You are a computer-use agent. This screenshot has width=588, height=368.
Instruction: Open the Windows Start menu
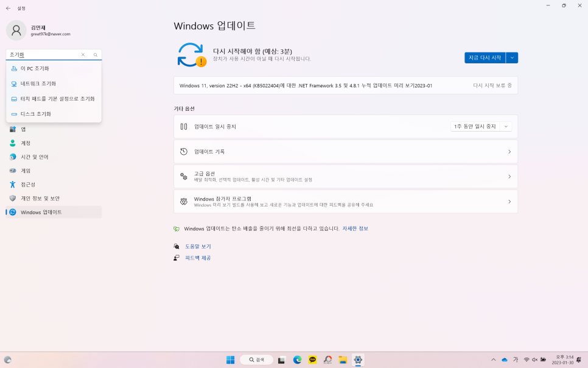point(230,359)
